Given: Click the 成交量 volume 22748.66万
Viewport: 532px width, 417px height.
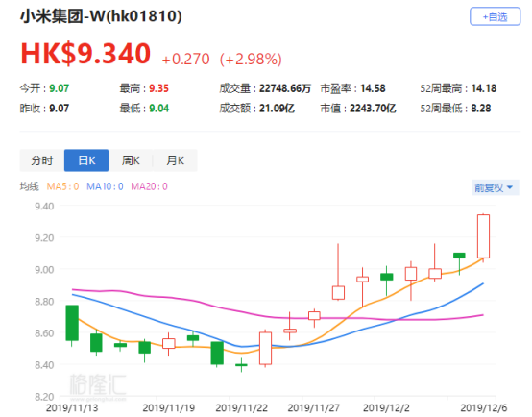Looking at the screenshot, I should [x=285, y=88].
